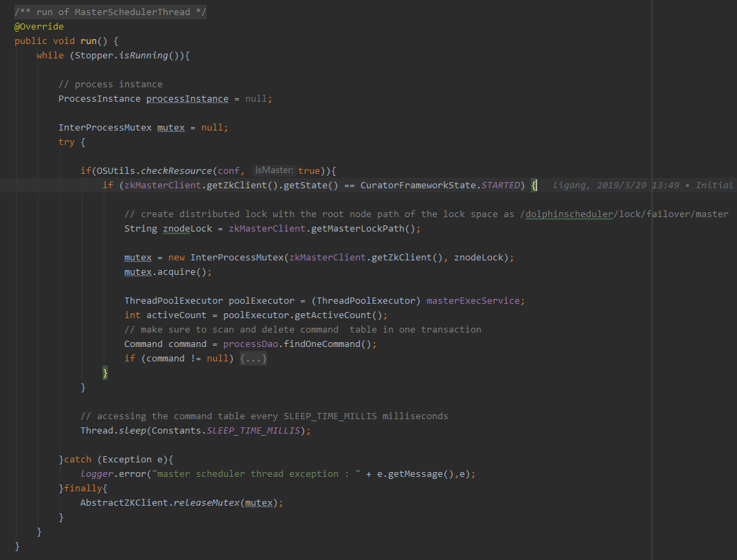This screenshot has height=560, width=737.
Task: Click znodeLock in the String declaration line
Action: 188,229
